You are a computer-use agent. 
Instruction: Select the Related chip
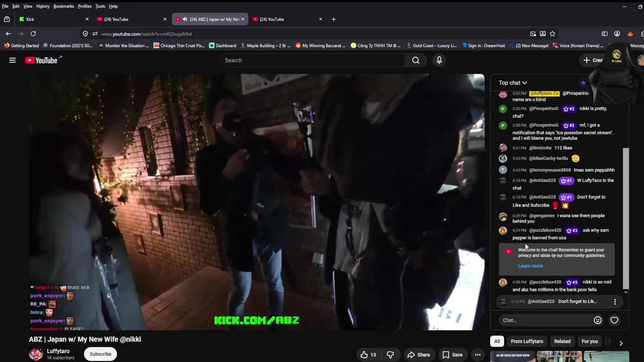click(x=562, y=341)
